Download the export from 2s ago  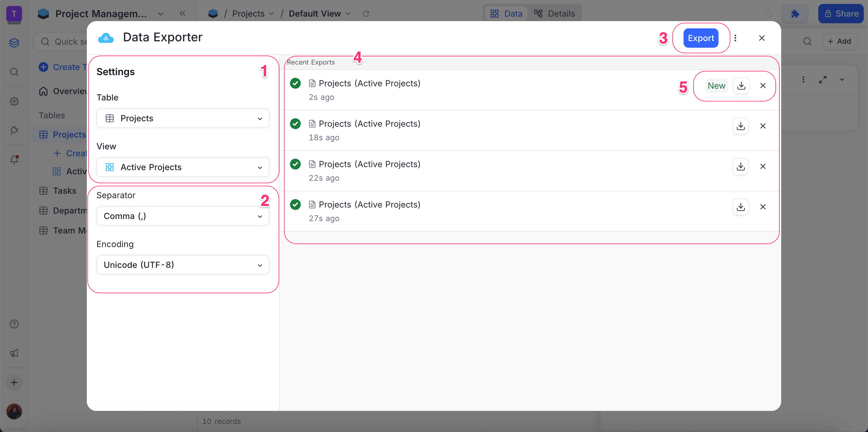tap(741, 86)
